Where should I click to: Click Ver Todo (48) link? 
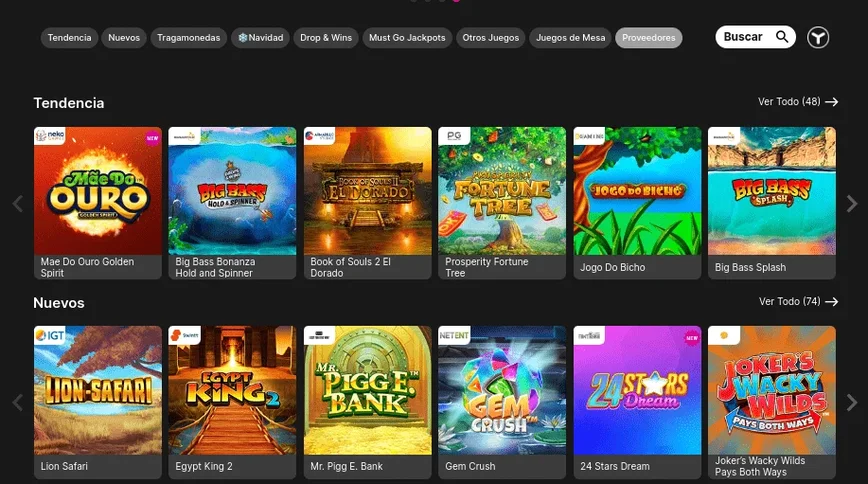797,102
